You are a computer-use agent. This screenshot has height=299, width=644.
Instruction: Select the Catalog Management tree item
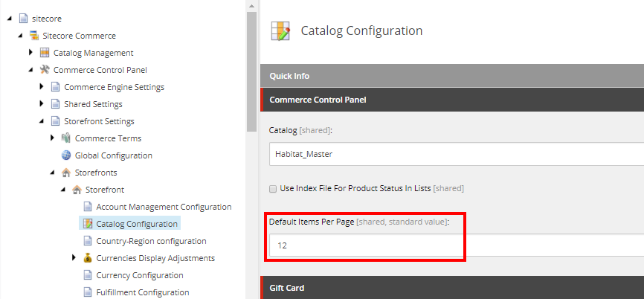click(93, 53)
